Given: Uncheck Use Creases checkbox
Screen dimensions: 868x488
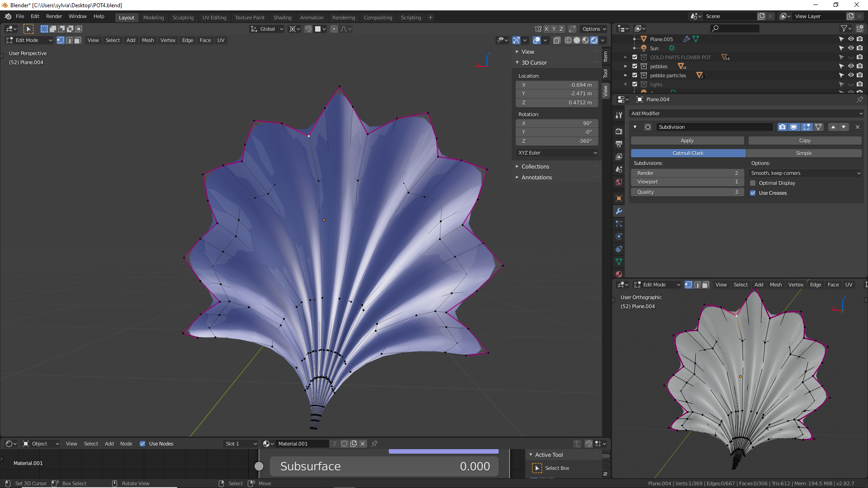Looking at the screenshot, I should click(x=753, y=193).
